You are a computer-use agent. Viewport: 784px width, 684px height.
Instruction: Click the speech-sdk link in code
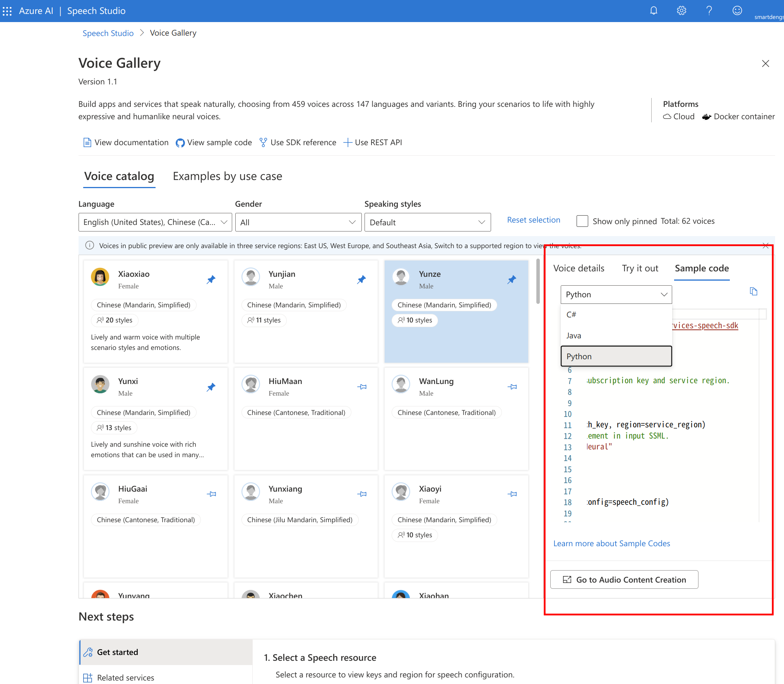pyautogui.click(x=705, y=326)
